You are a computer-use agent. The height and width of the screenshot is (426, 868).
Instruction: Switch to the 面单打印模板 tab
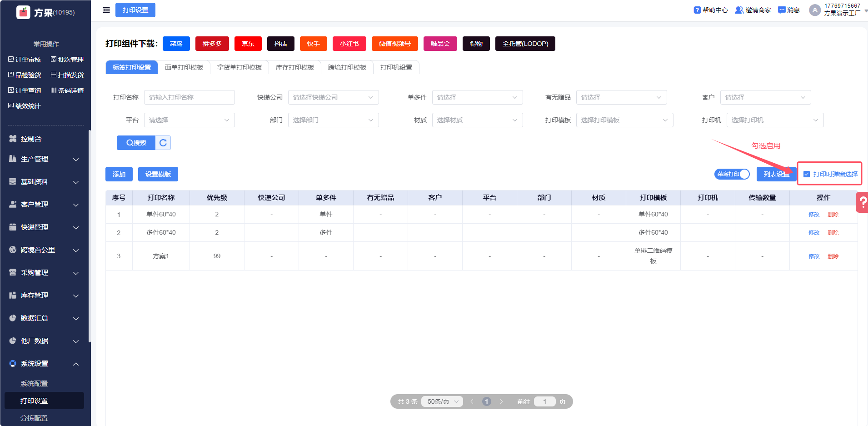(184, 67)
